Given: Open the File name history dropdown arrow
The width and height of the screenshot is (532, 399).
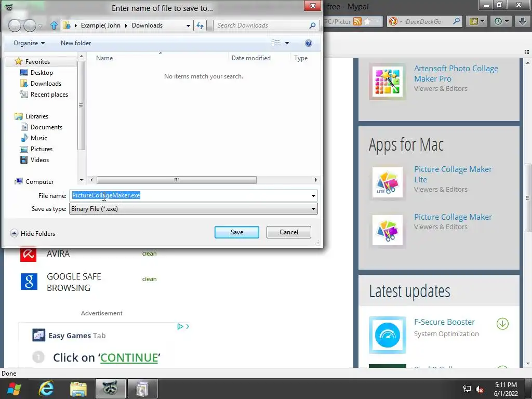Looking at the screenshot, I should (x=313, y=195).
